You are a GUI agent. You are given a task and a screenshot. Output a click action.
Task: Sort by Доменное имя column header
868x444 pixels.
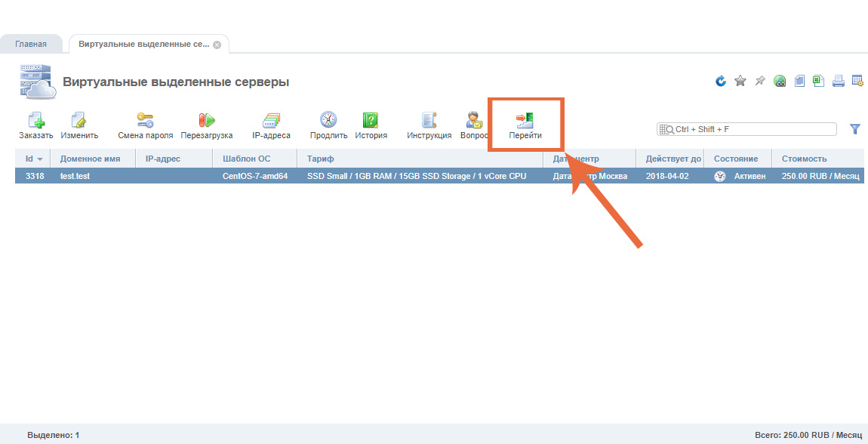click(x=93, y=159)
